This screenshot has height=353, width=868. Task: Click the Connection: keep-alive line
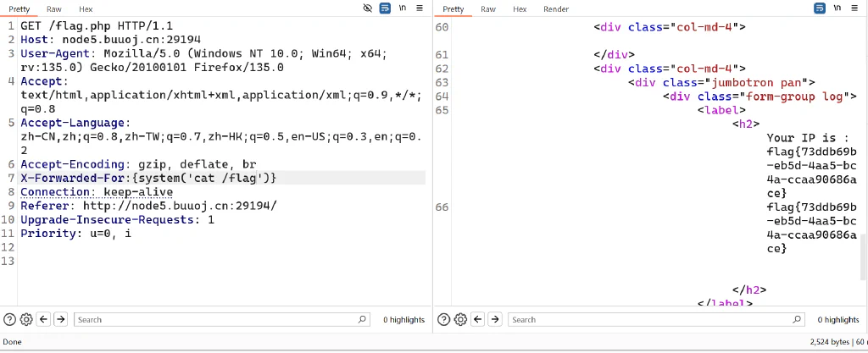(97, 191)
